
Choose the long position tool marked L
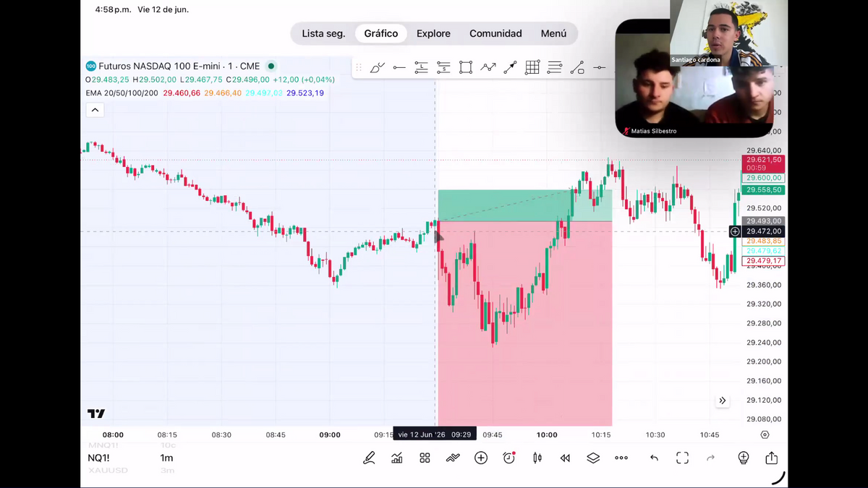(422, 67)
